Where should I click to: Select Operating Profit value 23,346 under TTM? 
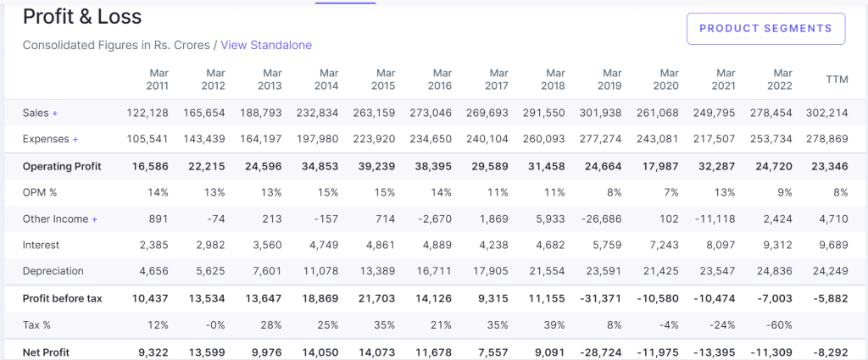click(x=830, y=167)
